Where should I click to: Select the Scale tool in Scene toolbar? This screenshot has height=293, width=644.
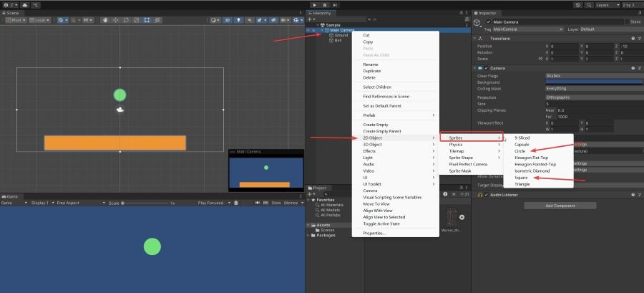click(137, 20)
